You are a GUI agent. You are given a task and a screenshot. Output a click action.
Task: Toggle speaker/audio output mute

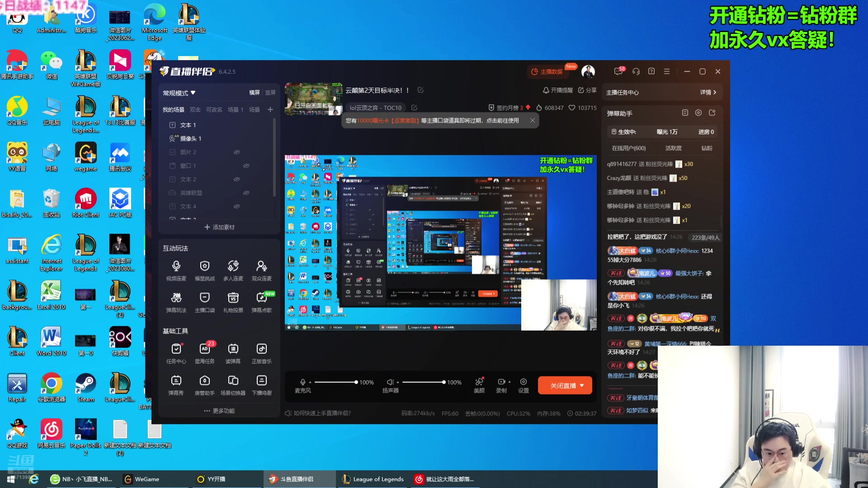pos(389,382)
